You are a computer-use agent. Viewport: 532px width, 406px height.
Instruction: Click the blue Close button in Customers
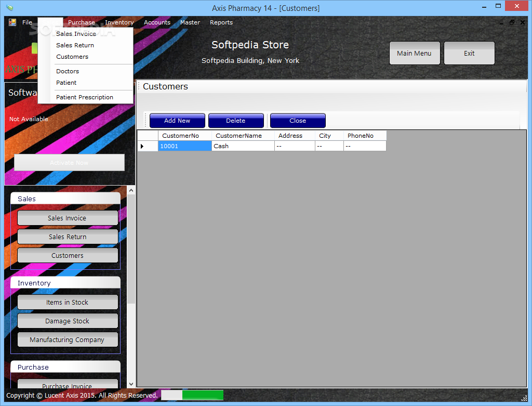(x=298, y=121)
